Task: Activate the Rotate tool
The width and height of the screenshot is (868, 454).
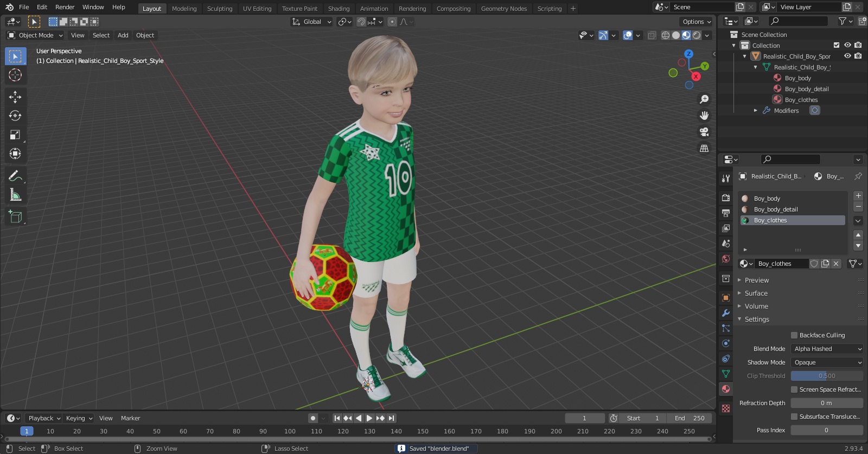Action: (15, 116)
